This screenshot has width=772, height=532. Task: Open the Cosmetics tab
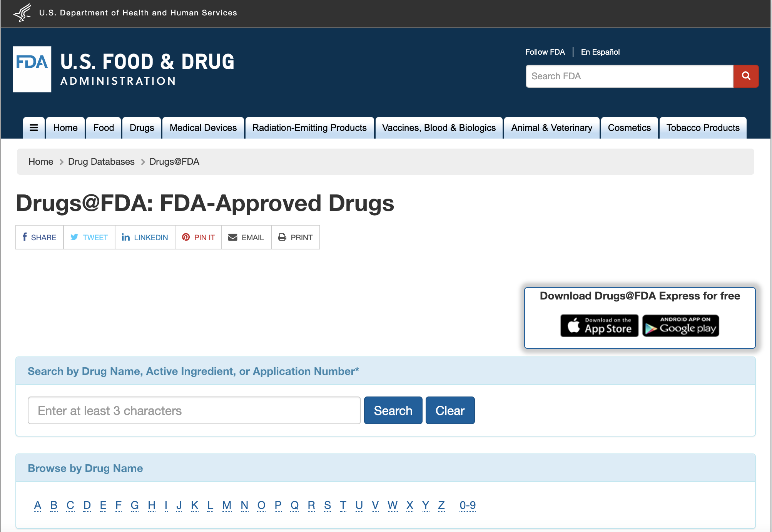(x=629, y=128)
